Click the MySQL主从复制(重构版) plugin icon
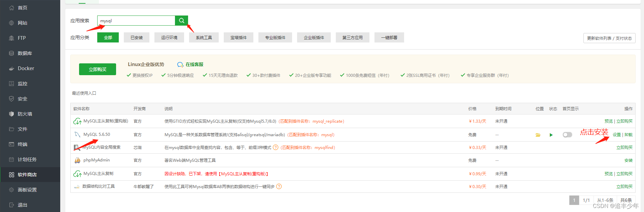644x212 pixels. (77, 121)
